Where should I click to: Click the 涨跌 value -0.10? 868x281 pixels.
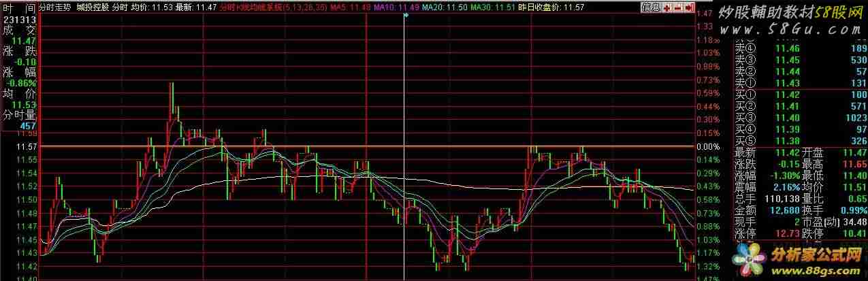point(24,62)
